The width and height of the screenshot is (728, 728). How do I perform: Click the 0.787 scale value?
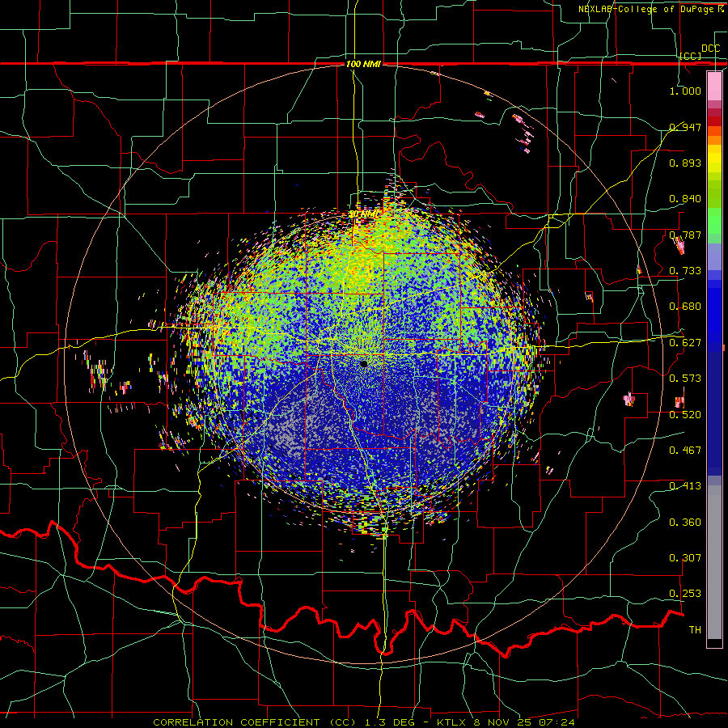pyautogui.click(x=685, y=235)
